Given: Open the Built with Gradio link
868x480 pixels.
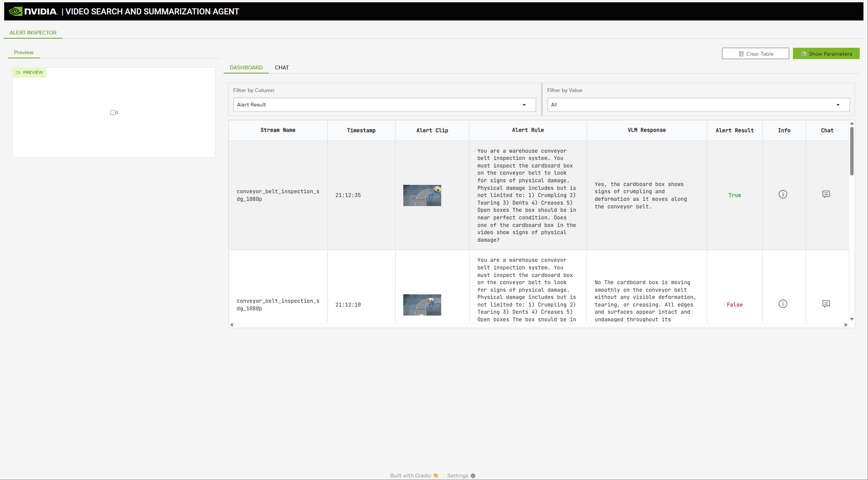Looking at the screenshot, I should (414, 476).
